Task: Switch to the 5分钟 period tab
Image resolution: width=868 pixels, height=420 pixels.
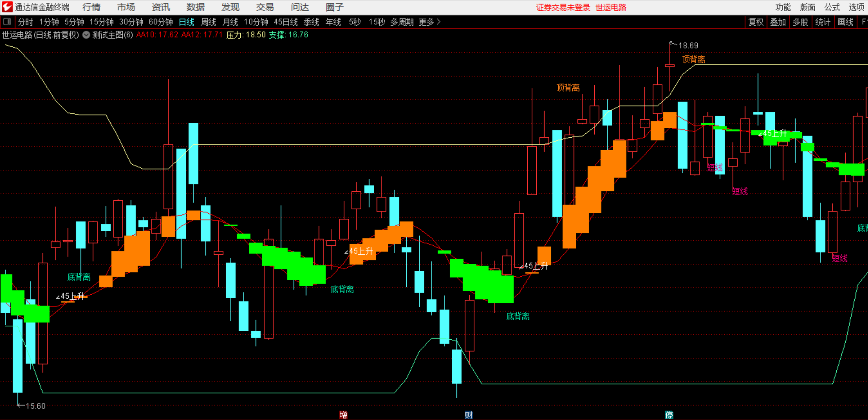Action: (74, 22)
